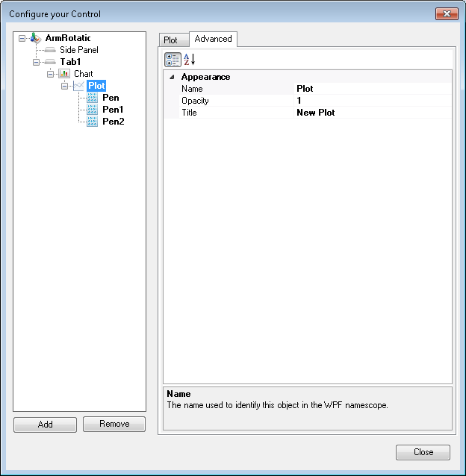Viewport: 466px width, 476px height.
Task: Edit the Opacity value field
Action: (372, 101)
